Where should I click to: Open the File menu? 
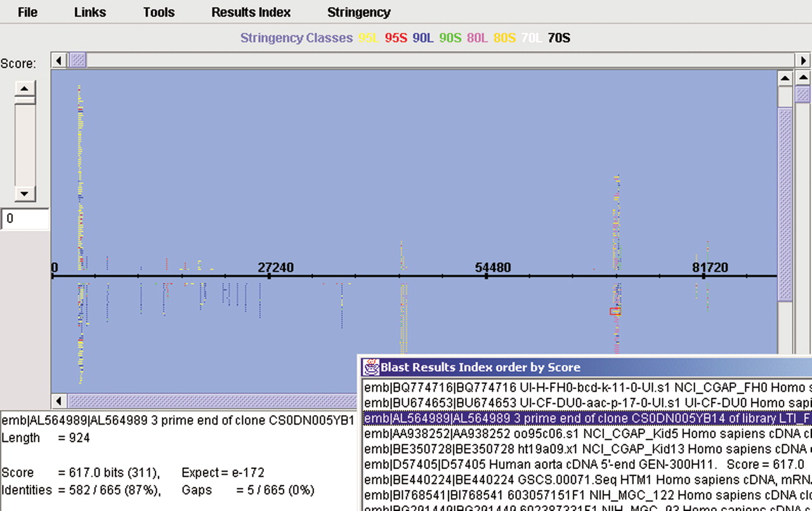[x=27, y=12]
